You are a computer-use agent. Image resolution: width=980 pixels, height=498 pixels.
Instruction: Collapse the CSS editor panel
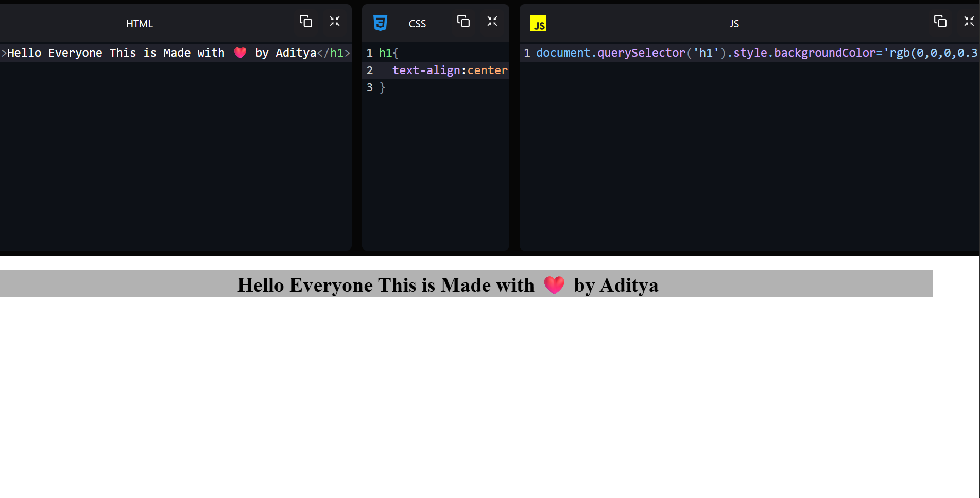tap(492, 21)
